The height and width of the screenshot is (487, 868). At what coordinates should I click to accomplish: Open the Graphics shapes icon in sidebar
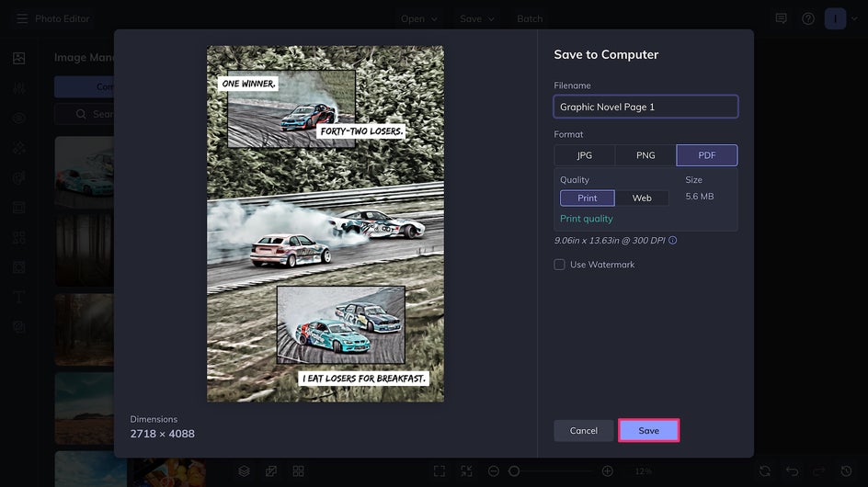point(18,237)
